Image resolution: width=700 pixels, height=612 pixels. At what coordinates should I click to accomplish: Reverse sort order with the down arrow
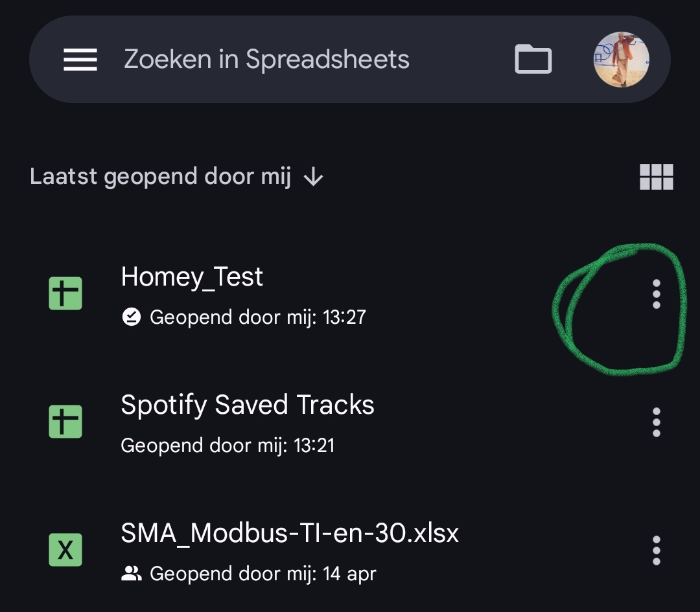click(x=314, y=177)
